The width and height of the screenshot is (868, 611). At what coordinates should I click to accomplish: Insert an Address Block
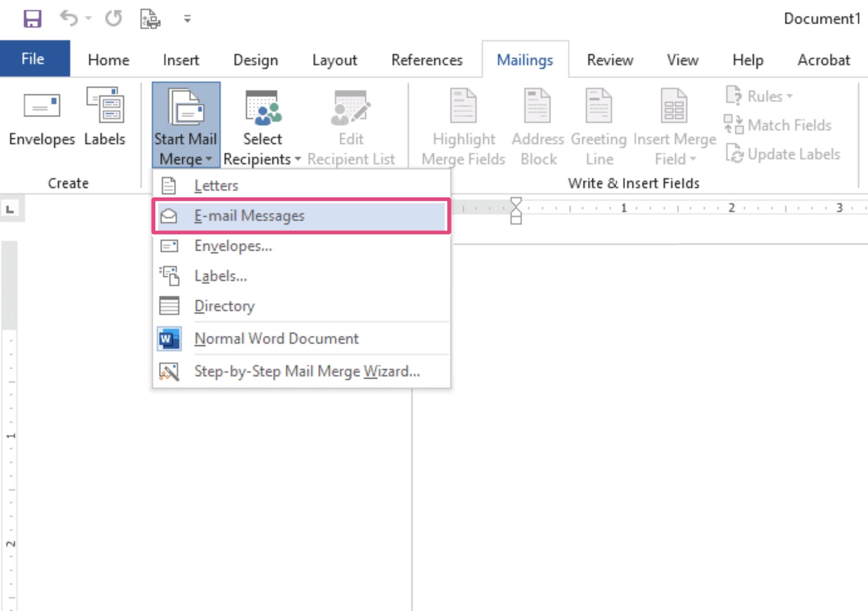pyautogui.click(x=538, y=126)
